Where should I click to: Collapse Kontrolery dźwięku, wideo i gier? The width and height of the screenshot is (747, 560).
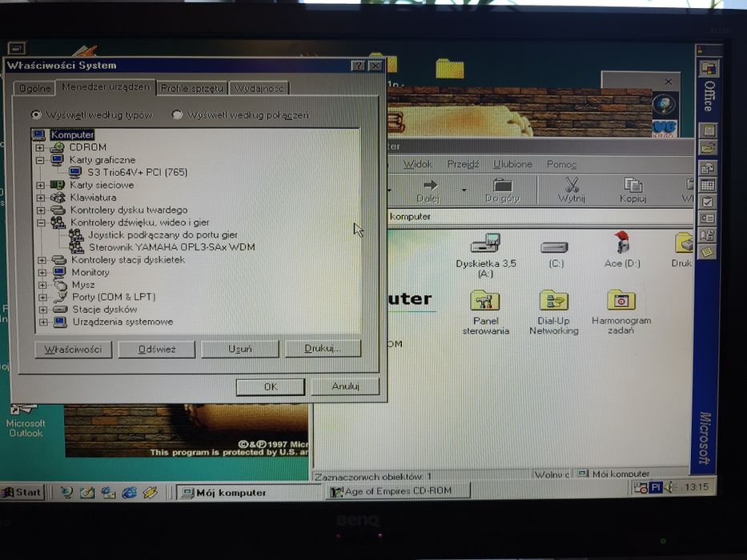point(41,222)
